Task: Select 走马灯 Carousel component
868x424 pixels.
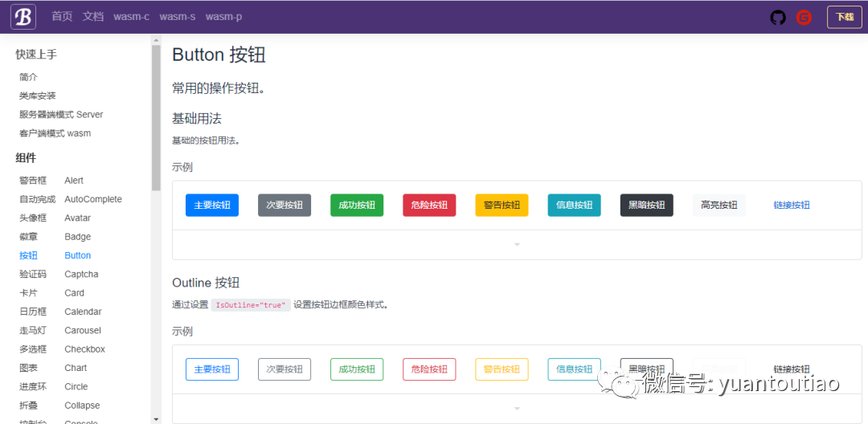Action: tap(60, 331)
